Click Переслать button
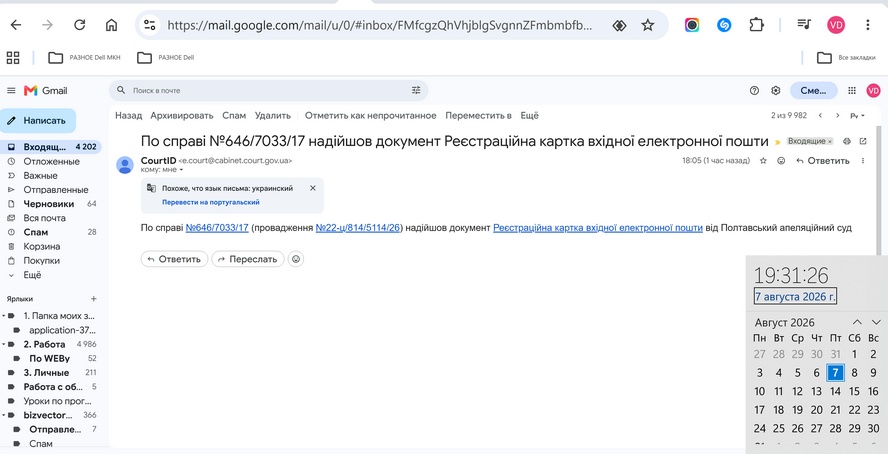Screen dimensions: 888x454 (248, 259)
